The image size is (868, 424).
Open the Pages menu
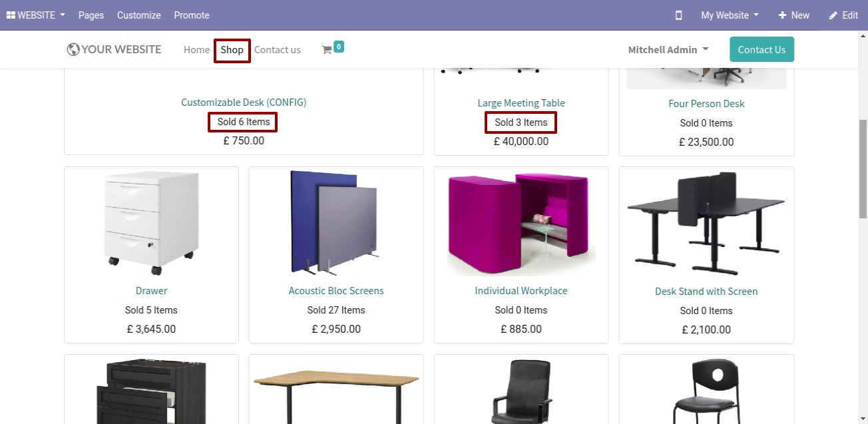click(91, 15)
